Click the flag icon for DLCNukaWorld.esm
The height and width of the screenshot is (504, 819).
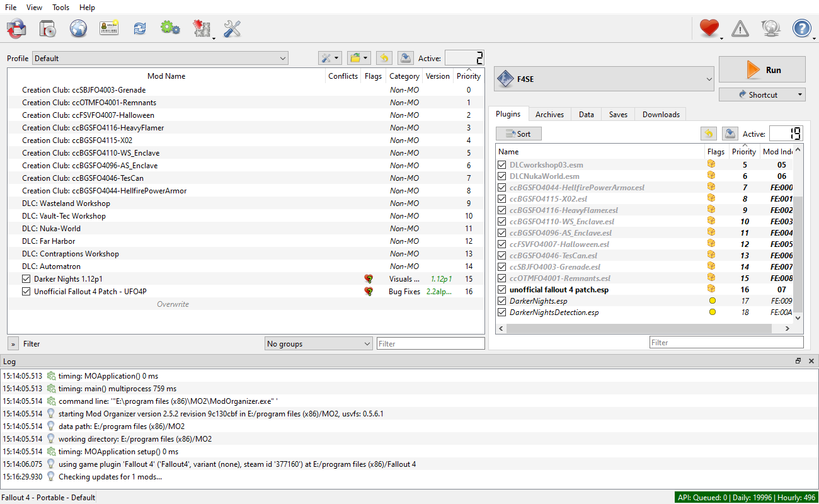click(713, 176)
